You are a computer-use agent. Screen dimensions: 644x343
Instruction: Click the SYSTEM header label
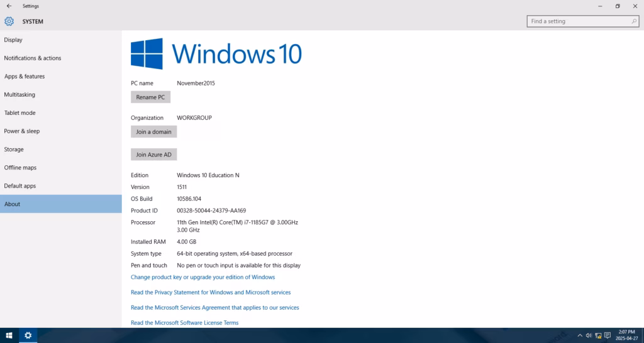coord(33,21)
